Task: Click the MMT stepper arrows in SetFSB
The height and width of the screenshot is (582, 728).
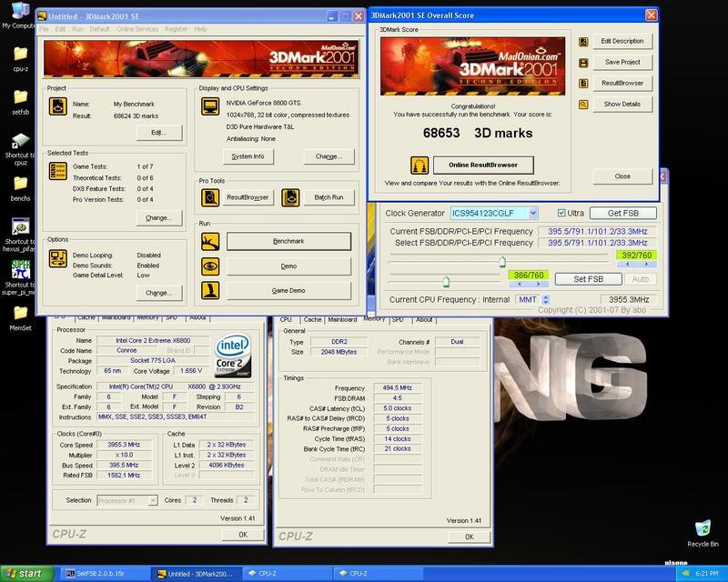Action: 545,299
